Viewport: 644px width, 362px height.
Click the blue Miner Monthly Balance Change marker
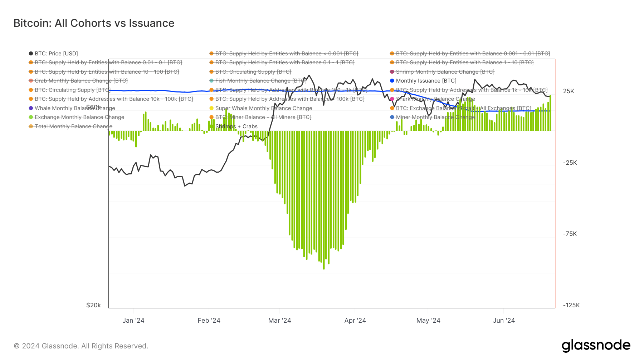pyautogui.click(x=392, y=117)
